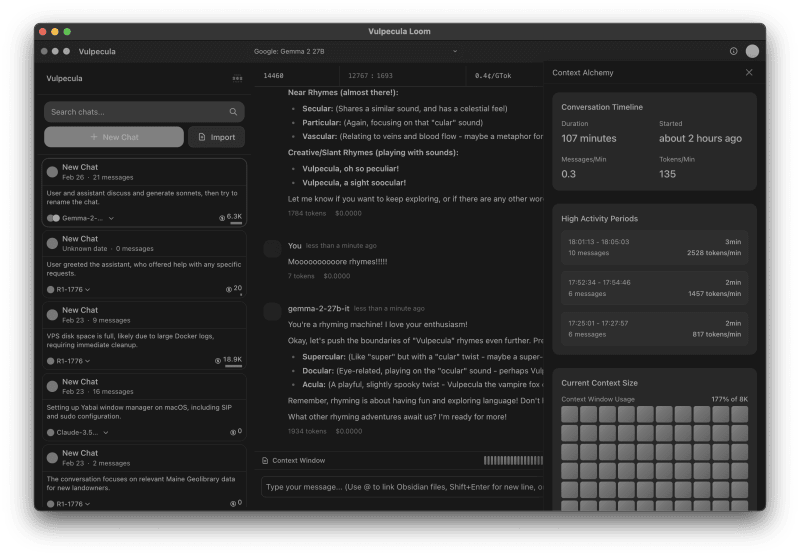
Task: Click first square in context usage grid
Action: tap(569, 414)
